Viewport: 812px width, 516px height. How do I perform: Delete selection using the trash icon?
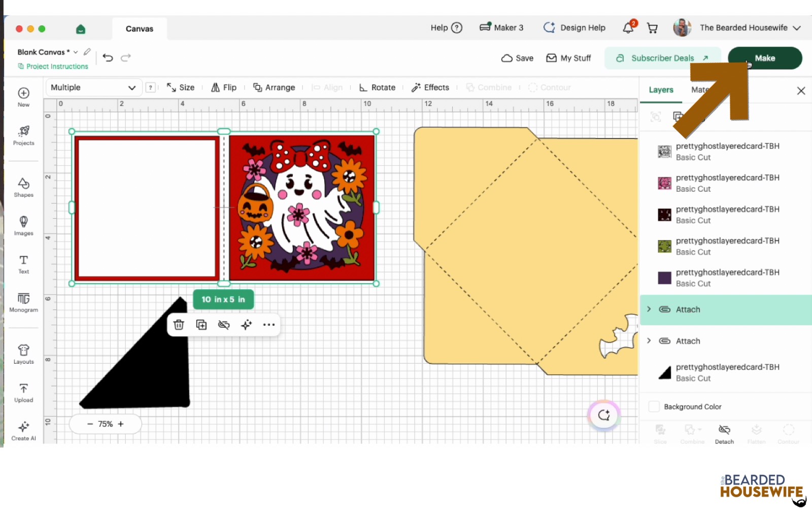[179, 325]
